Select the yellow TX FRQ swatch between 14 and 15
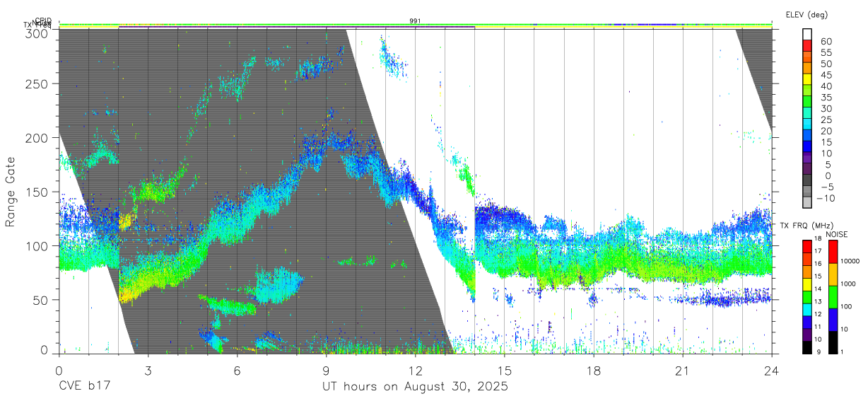Screen dimensions: 868x401 point(807,284)
